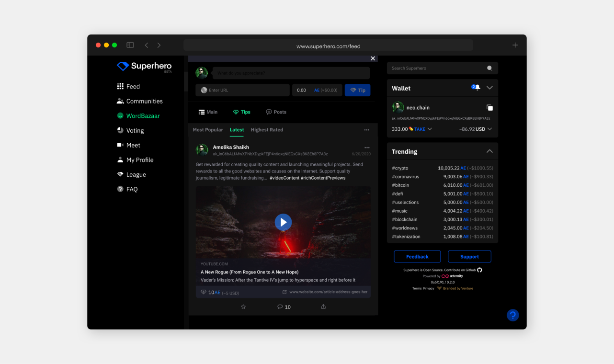Click the notification bell in Wallet
This screenshot has height=364, width=614.
point(477,88)
